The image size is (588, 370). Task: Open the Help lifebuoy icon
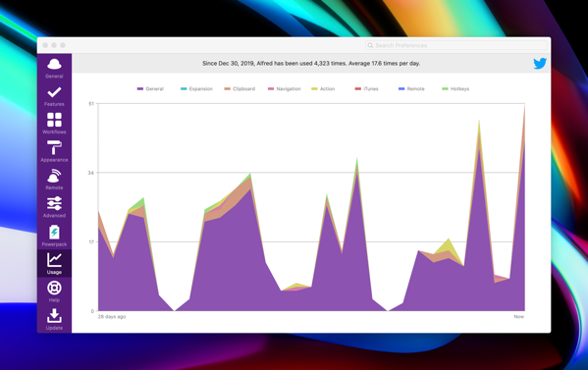54,288
